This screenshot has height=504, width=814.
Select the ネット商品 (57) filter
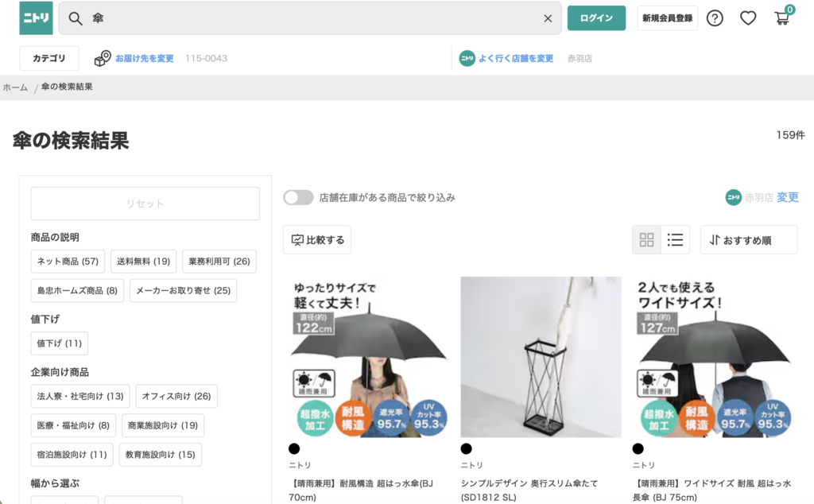click(68, 262)
